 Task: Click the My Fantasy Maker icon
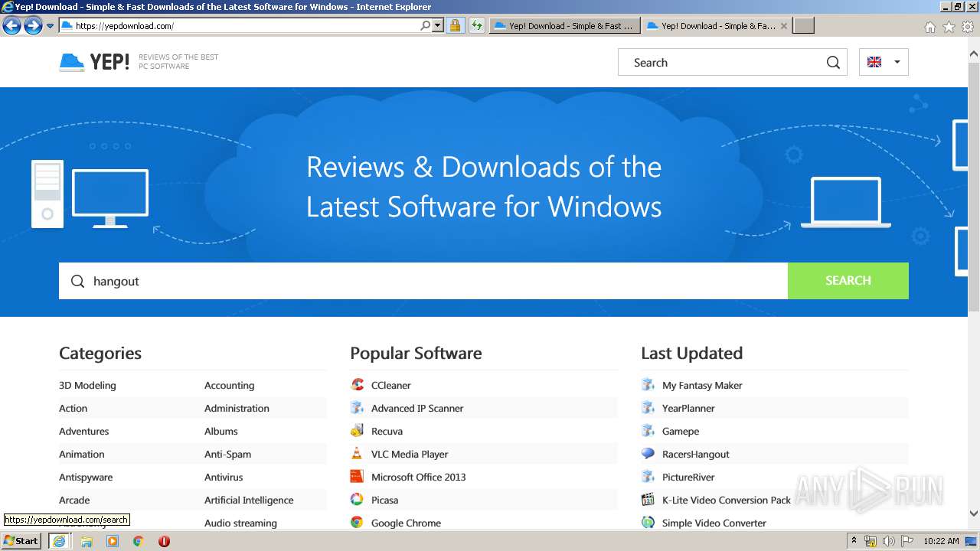[x=648, y=385]
